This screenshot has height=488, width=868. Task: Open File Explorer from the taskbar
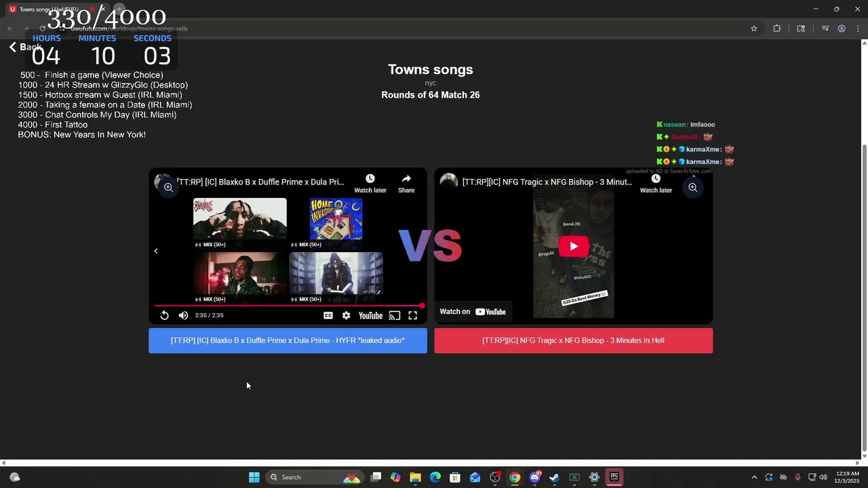[415, 477]
